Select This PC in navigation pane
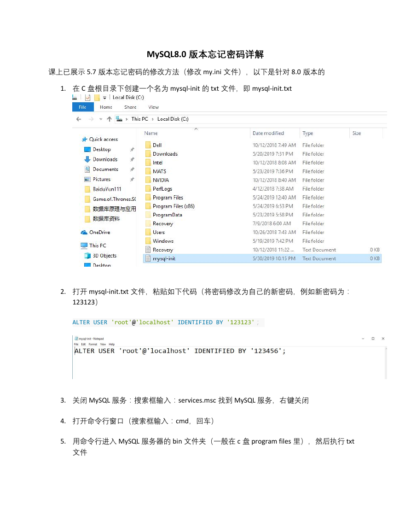 point(93,246)
